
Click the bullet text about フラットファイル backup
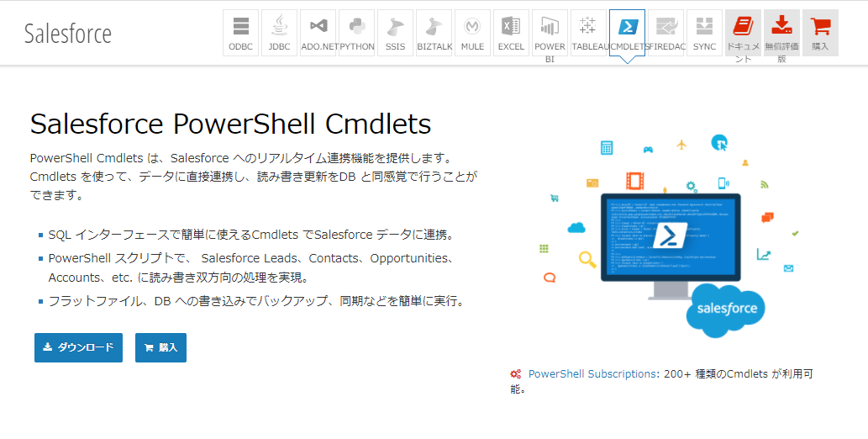coord(256,302)
